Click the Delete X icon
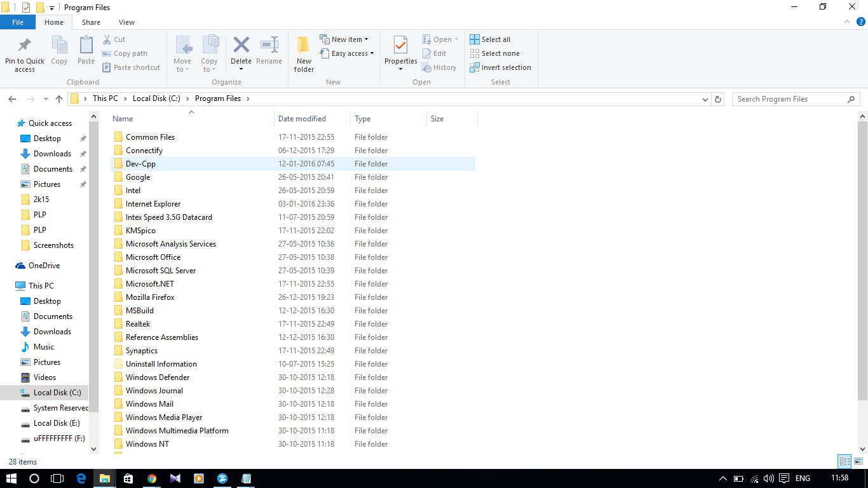The width and height of the screenshot is (868, 488). point(241,44)
